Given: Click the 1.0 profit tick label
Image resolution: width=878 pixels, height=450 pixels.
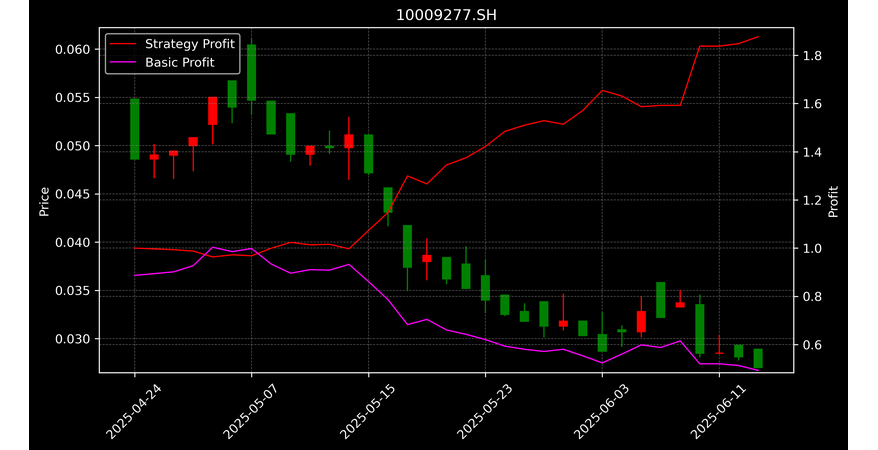Looking at the screenshot, I should click(810, 249).
